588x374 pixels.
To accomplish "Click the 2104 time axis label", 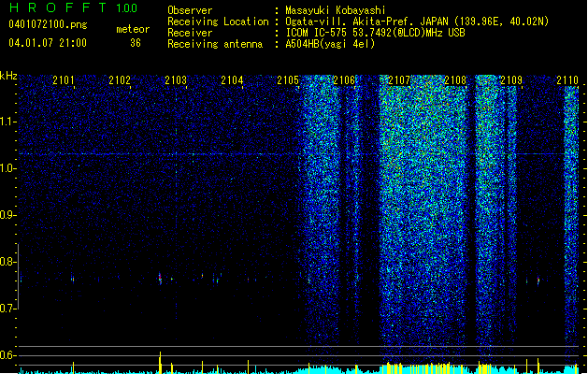I will point(232,80).
